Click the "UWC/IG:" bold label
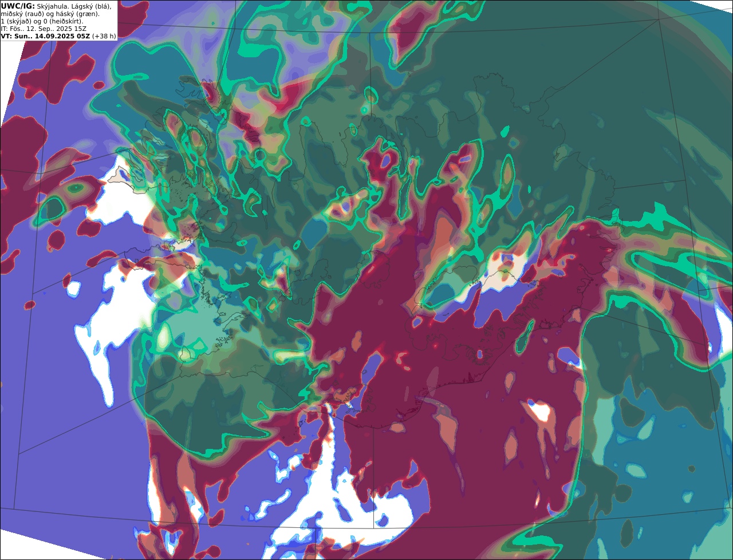The height and width of the screenshot is (560, 733). pos(18,6)
